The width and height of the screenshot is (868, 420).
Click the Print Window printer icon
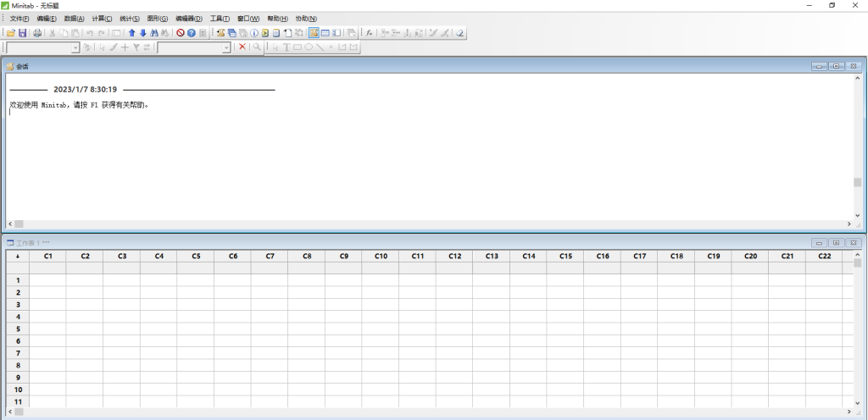[37, 33]
